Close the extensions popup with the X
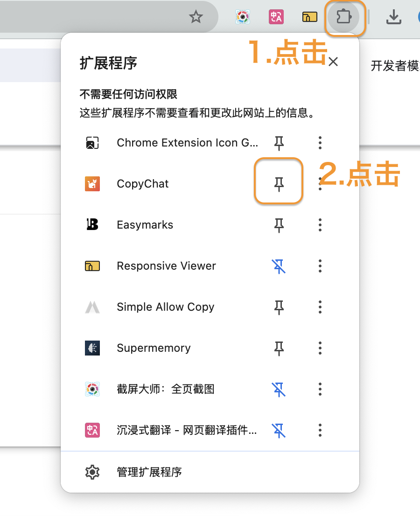The width and height of the screenshot is (420, 516). point(333,62)
